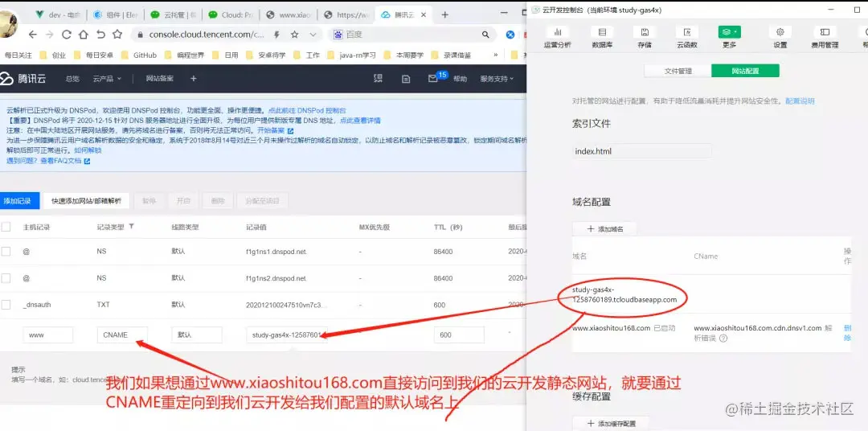
Task: Expand 云产品 dropdown in navbar
Action: (x=108, y=79)
